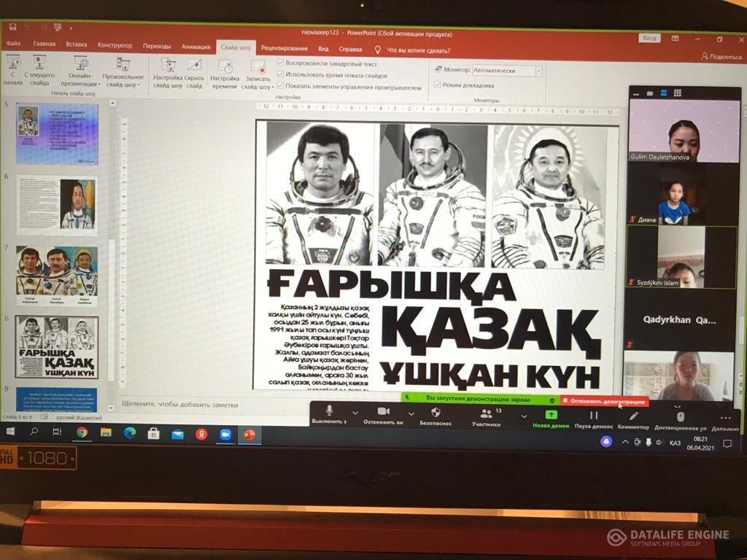Open the Monitor dropdown list
This screenshot has height=560, width=747.
tap(538, 71)
